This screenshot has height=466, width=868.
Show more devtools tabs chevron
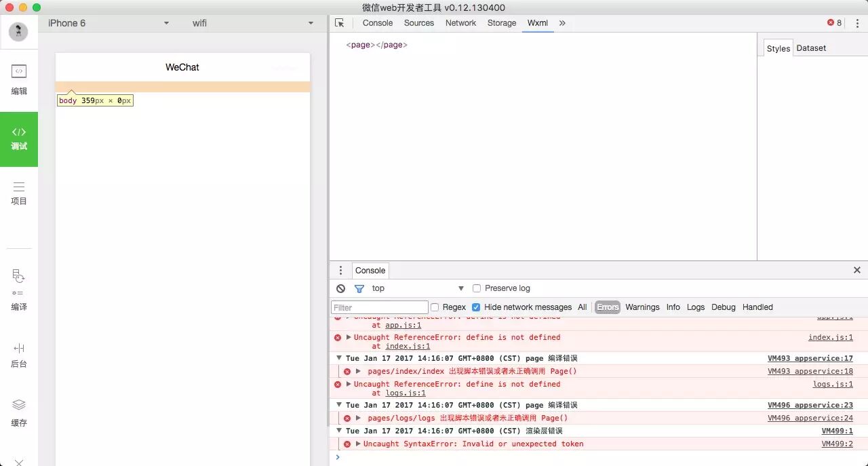tap(562, 23)
